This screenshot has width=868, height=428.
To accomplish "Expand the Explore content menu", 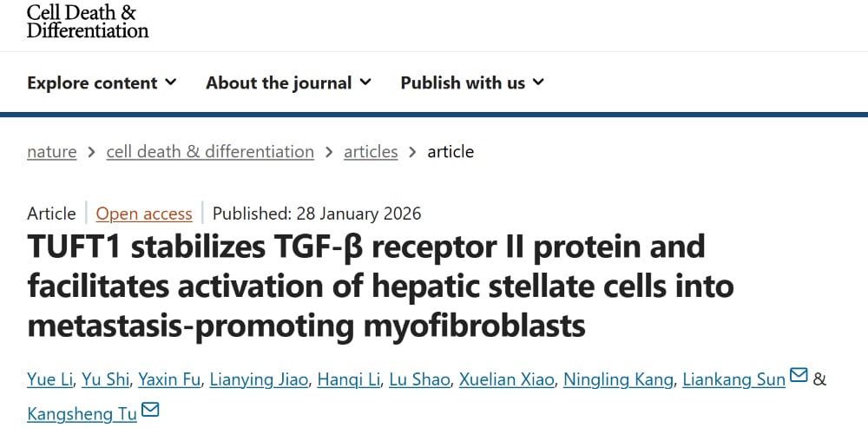I will coord(102,83).
